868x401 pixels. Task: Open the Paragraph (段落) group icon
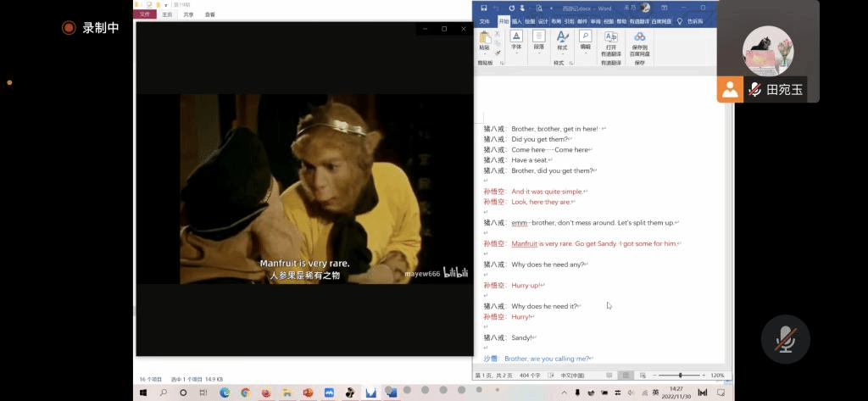(538, 39)
